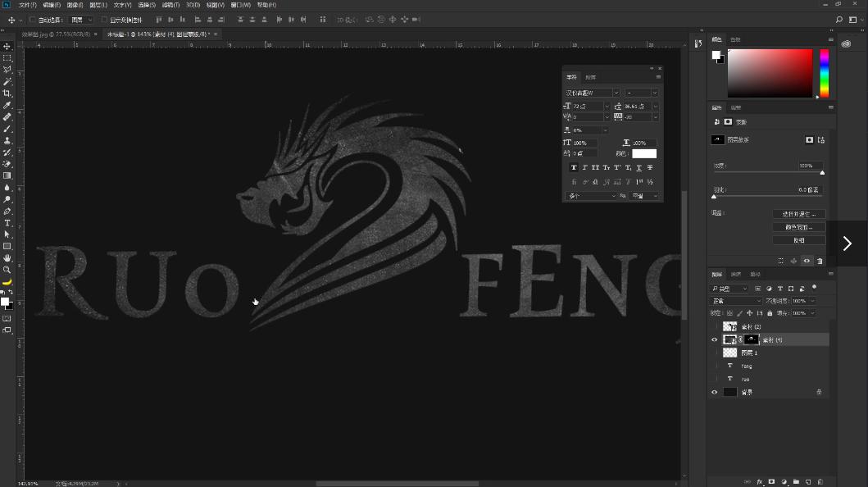Click the layer style fx icon
This screenshot has height=487, width=868.
pyautogui.click(x=760, y=481)
